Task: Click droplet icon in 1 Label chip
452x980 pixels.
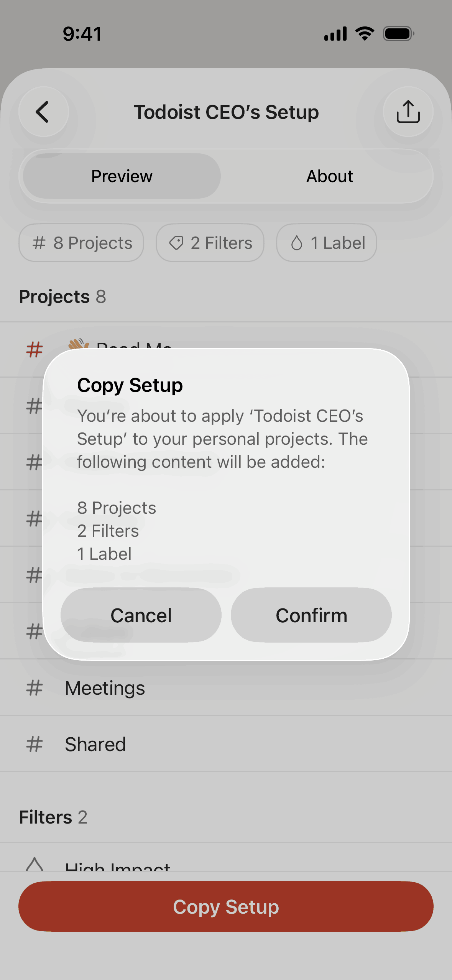Action: (297, 243)
